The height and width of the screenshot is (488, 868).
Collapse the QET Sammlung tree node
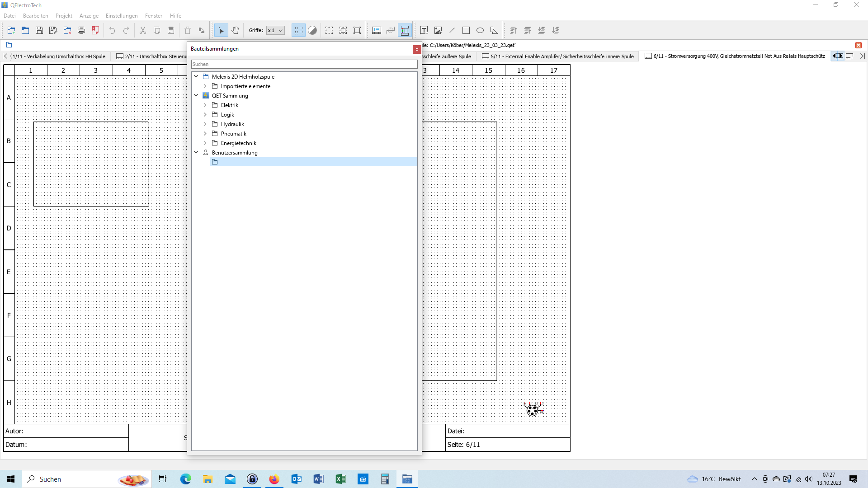click(196, 95)
